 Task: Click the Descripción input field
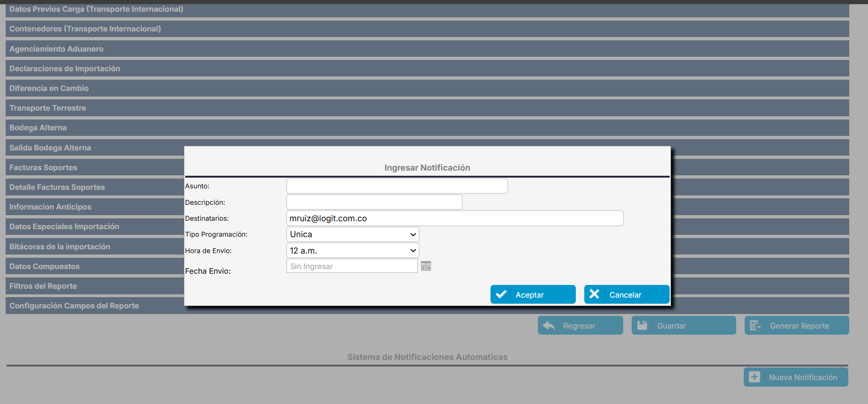pos(374,202)
